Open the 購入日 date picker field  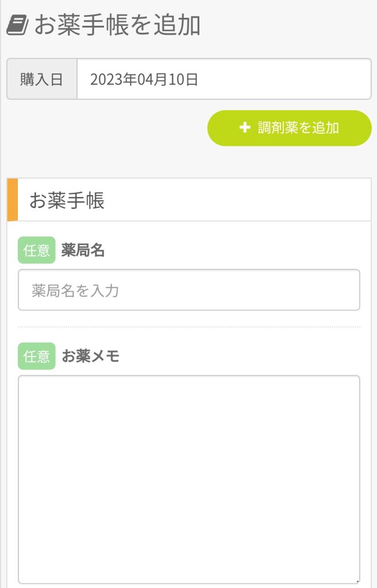[x=224, y=79]
